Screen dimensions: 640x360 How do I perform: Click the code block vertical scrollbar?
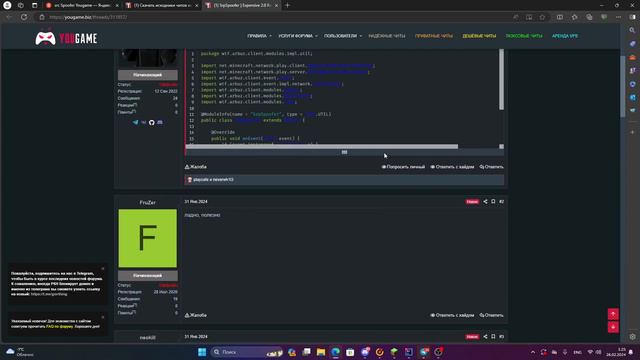coord(501,80)
